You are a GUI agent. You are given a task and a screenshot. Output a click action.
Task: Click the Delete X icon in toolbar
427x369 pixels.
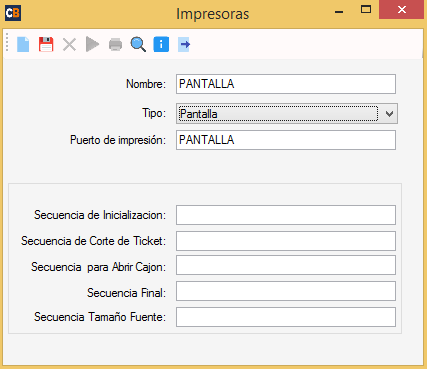pyautogui.click(x=69, y=44)
